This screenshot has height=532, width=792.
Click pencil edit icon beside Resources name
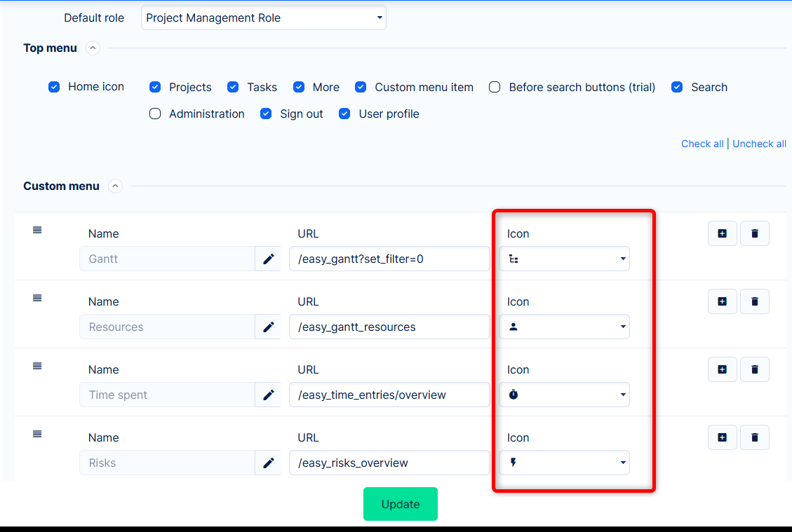[268, 327]
